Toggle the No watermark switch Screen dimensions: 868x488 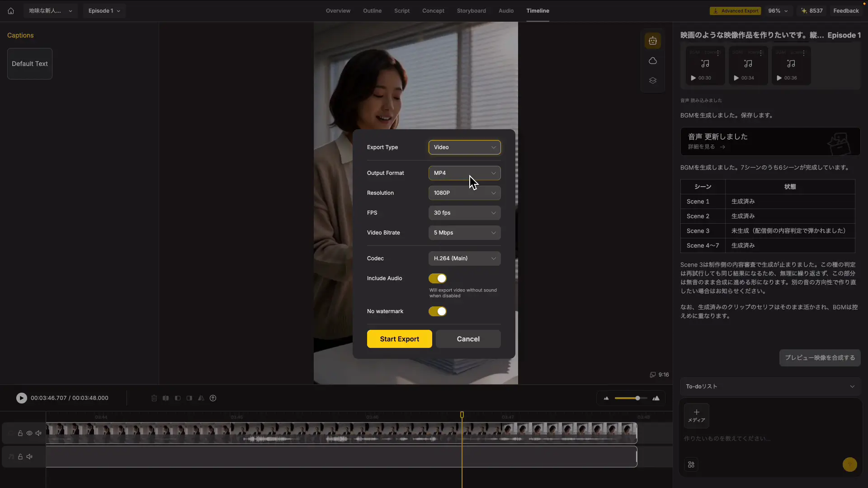(438, 311)
